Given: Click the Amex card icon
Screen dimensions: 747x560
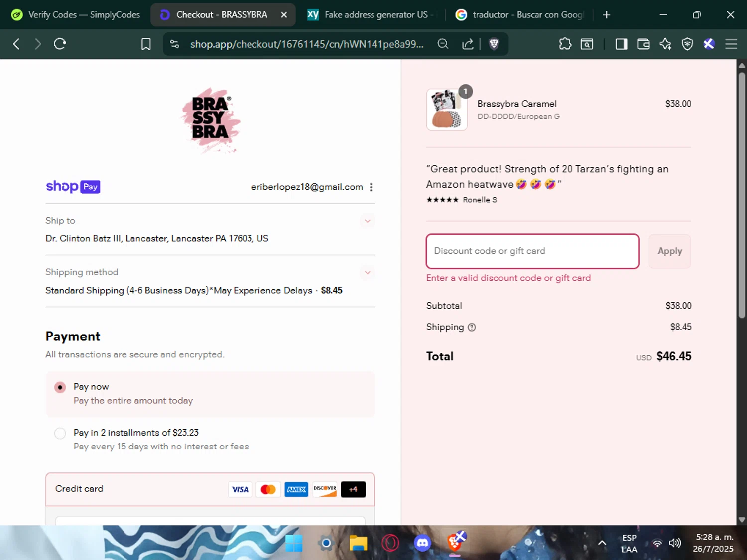Looking at the screenshot, I should tap(296, 489).
